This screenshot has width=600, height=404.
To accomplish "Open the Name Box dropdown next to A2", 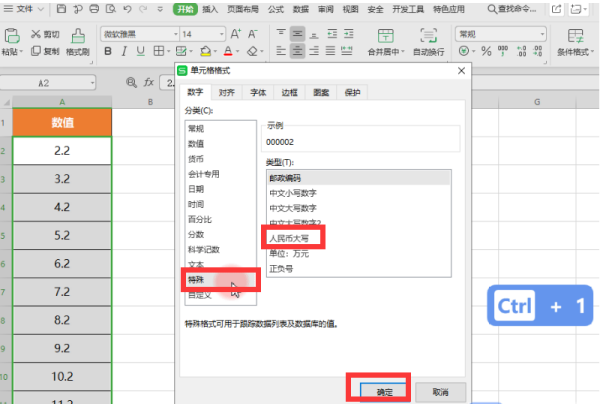I will pos(92,83).
